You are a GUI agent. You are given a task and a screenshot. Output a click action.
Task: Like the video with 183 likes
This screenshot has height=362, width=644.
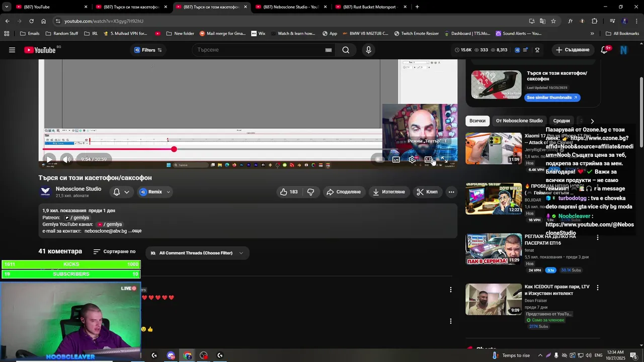click(289, 192)
